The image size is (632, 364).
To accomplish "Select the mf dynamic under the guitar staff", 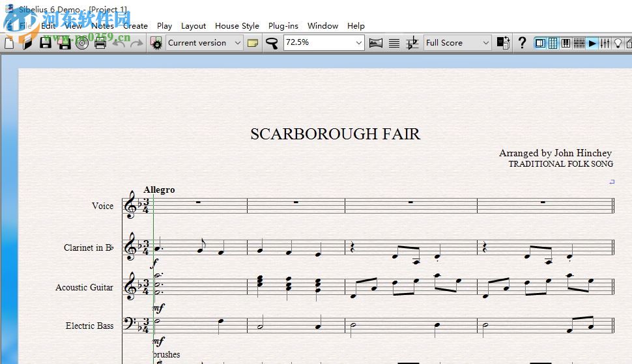I will pyautogui.click(x=159, y=308).
